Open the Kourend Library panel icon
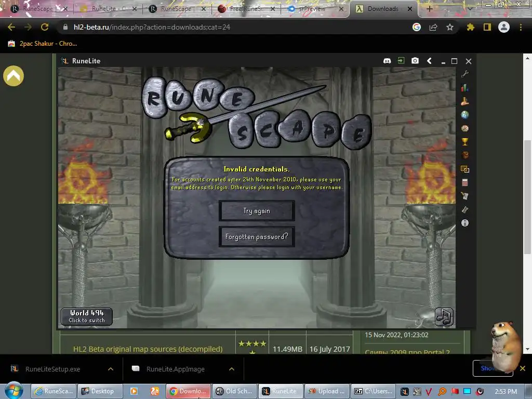The width and height of the screenshot is (532, 399). click(465, 196)
